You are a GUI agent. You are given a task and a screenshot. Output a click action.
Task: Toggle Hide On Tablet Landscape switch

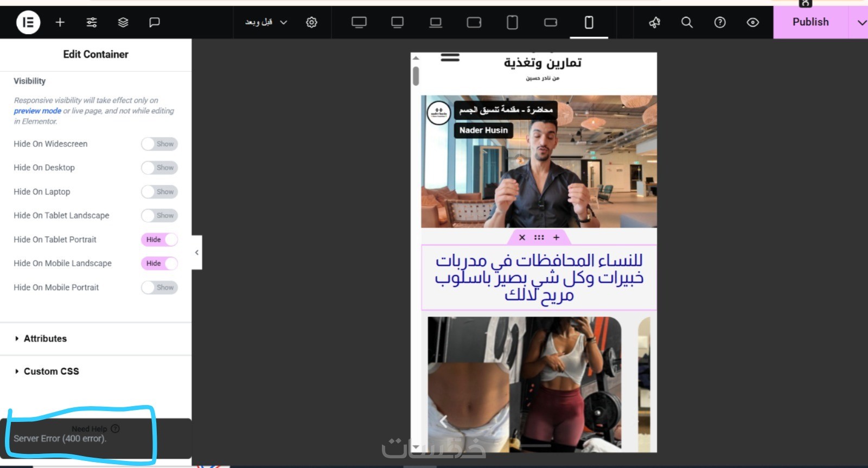click(159, 215)
